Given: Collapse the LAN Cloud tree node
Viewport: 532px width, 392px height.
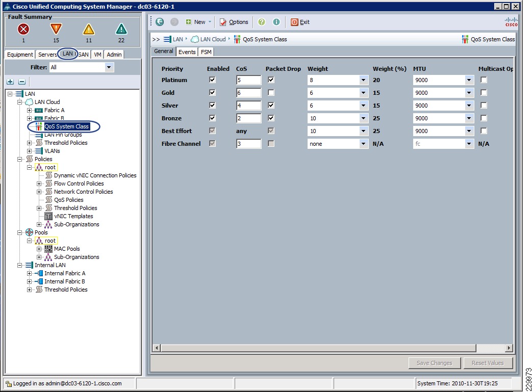Looking at the screenshot, I should coord(20,102).
